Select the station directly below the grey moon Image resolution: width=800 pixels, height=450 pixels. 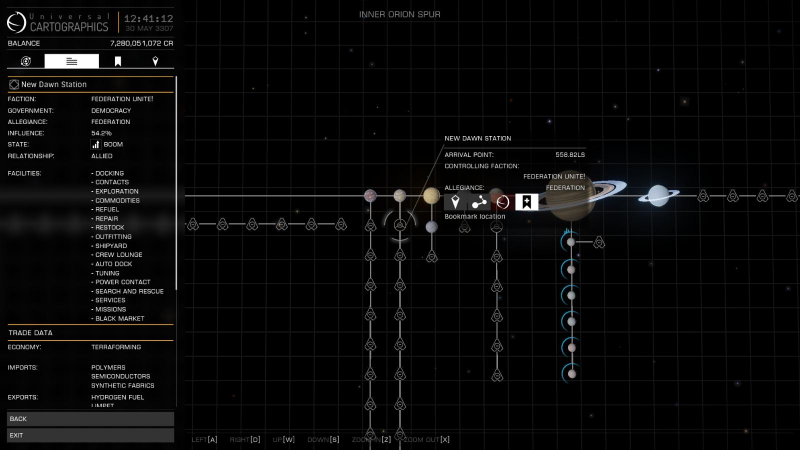pos(432,256)
